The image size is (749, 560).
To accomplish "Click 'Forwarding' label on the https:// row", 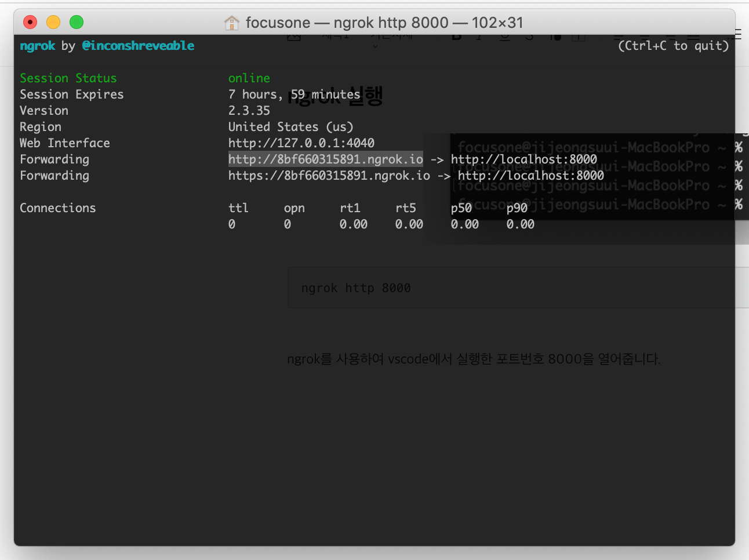I will pyautogui.click(x=54, y=176).
